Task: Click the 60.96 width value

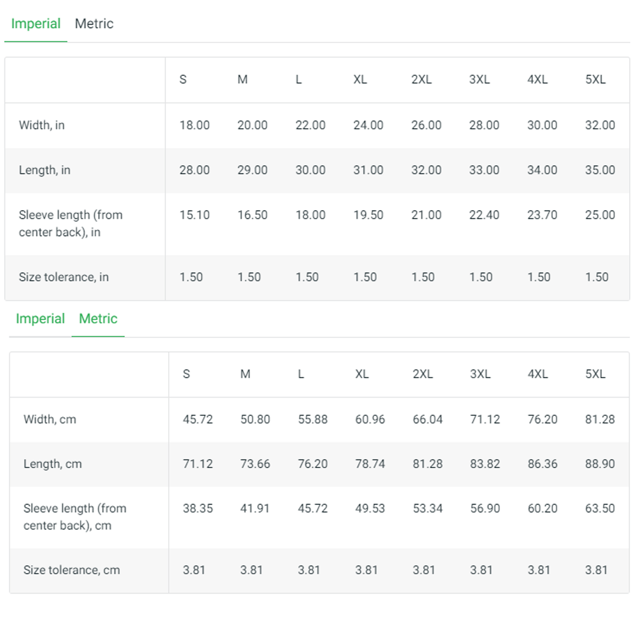Action: click(370, 419)
